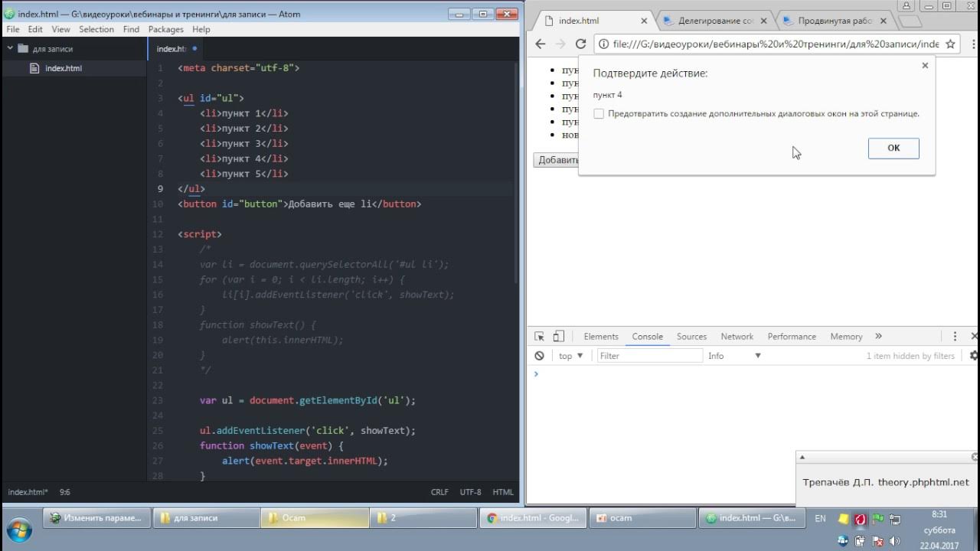
Task: Click the yellow sticky note tray icon
Action: point(844,518)
